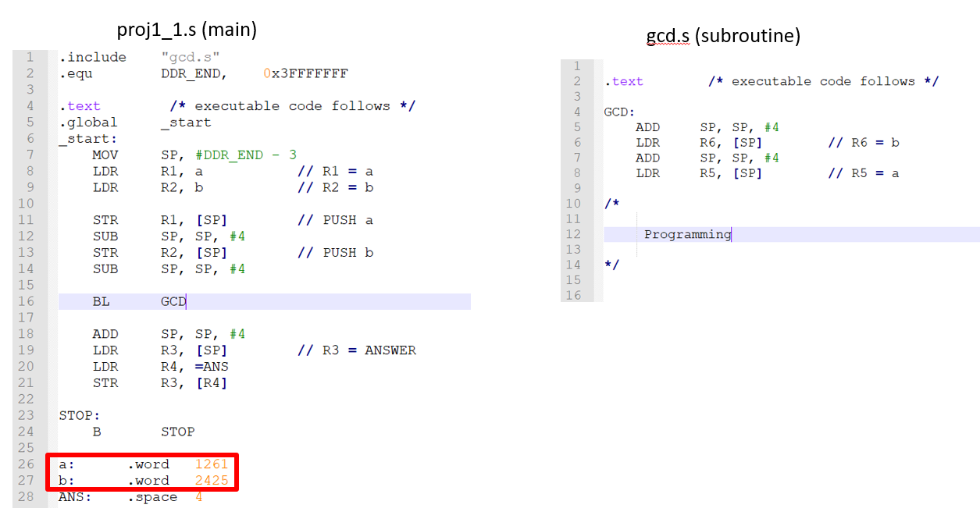This screenshot has width=980, height=526.
Task: Select the STOP: label
Action: [x=77, y=415]
